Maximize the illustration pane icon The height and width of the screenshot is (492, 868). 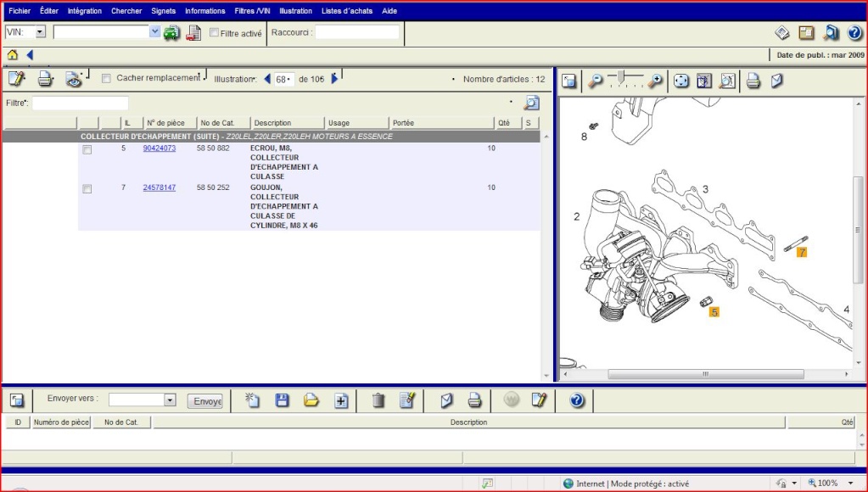568,81
